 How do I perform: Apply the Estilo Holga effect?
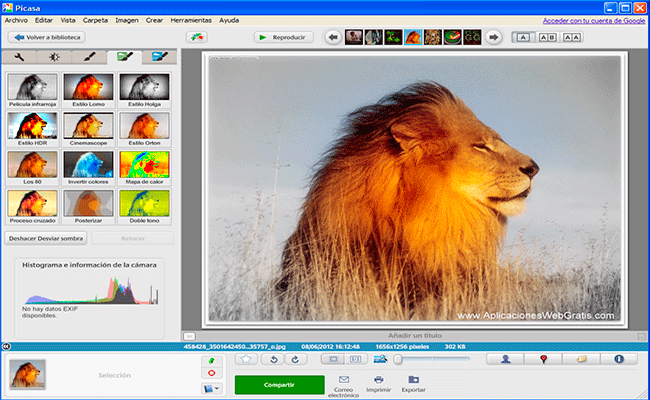[144, 90]
